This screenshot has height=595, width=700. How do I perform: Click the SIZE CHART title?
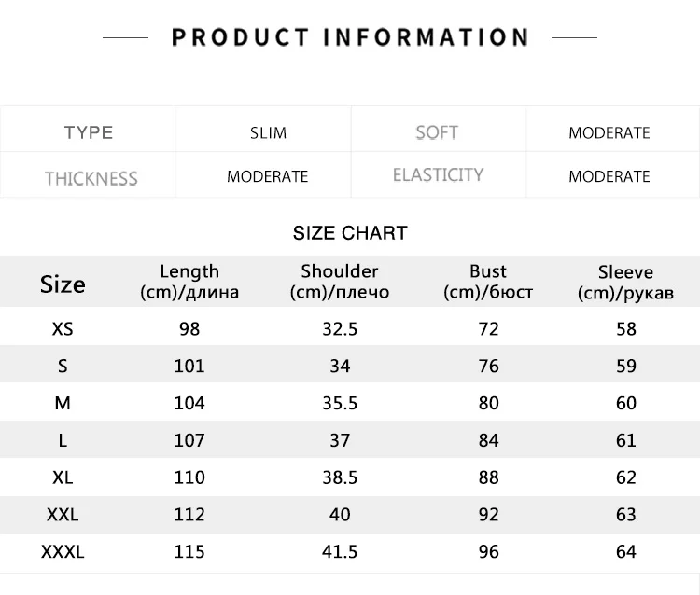(350, 233)
